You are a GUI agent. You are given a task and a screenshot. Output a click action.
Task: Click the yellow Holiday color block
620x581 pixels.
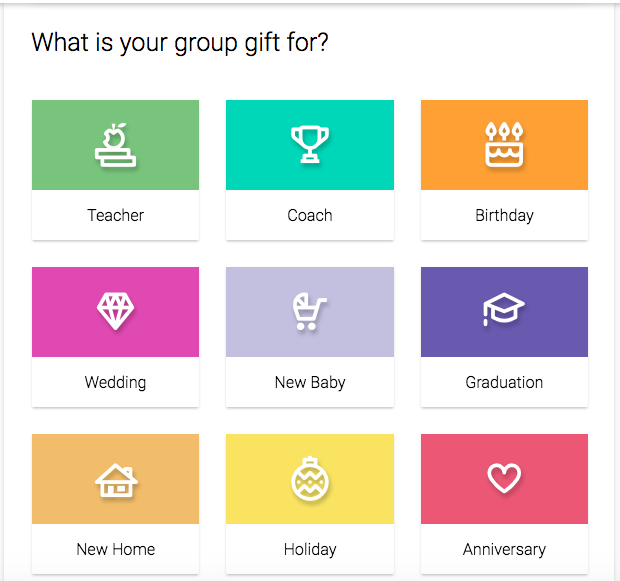pyautogui.click(x=310, y=479)
